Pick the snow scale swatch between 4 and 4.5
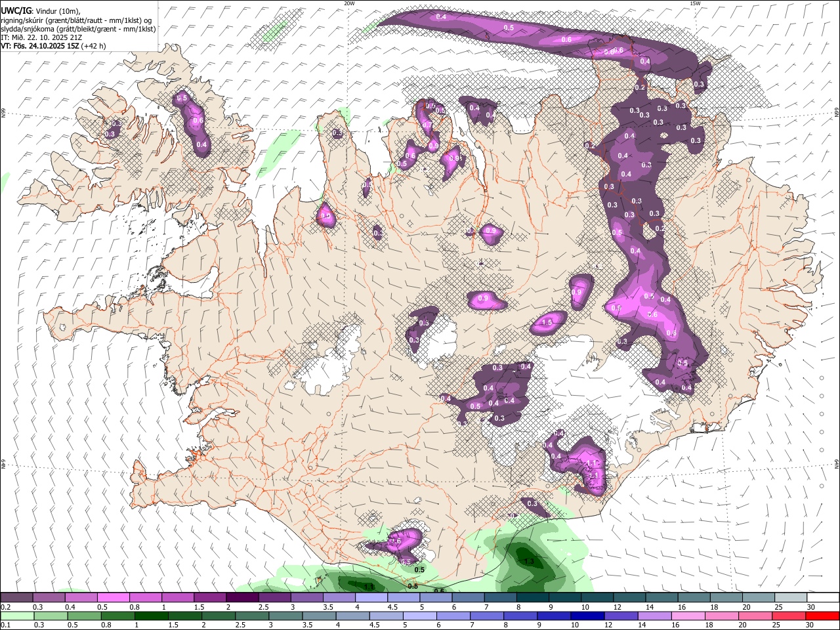840x630 pixels. pos(371,597)
